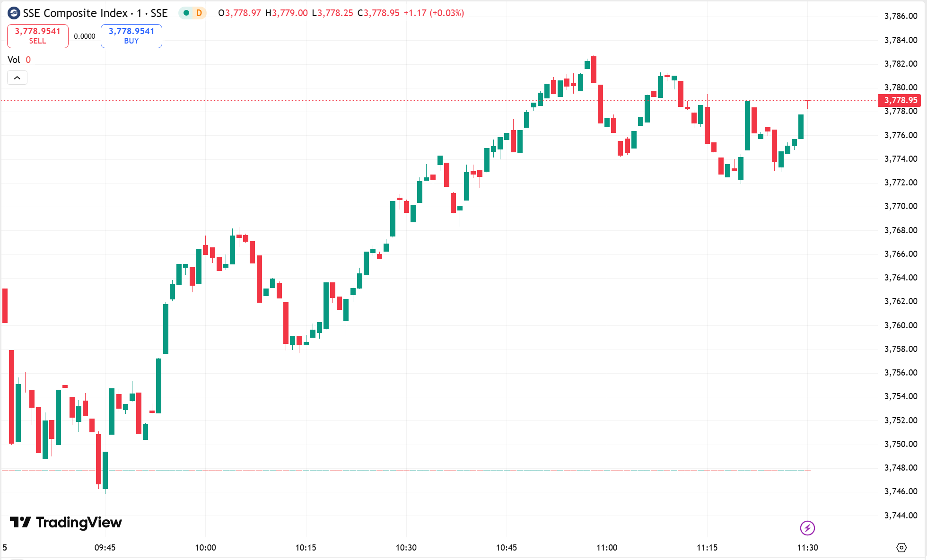Select the Vol indicator label

[x=14, y=60]
